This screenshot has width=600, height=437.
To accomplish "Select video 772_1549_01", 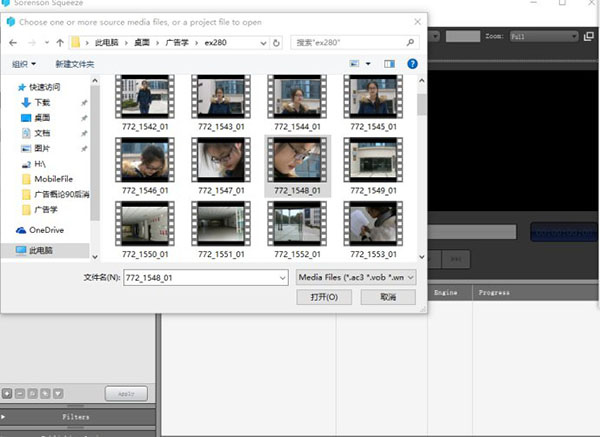I will [x=373, y=166].
